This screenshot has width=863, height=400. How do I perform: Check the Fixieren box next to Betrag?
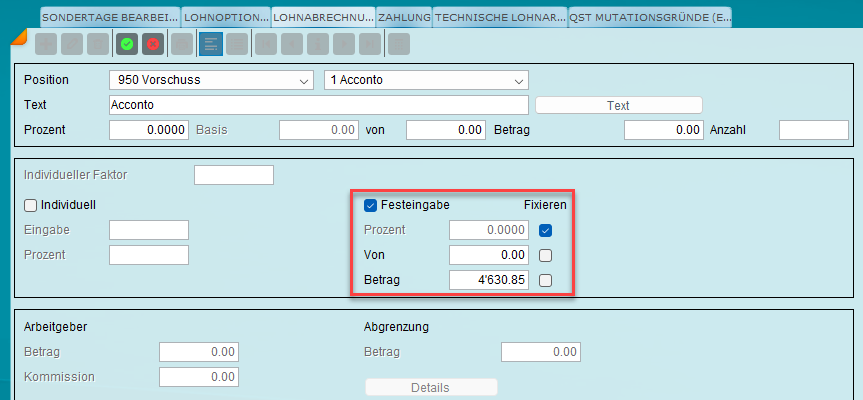545,281
